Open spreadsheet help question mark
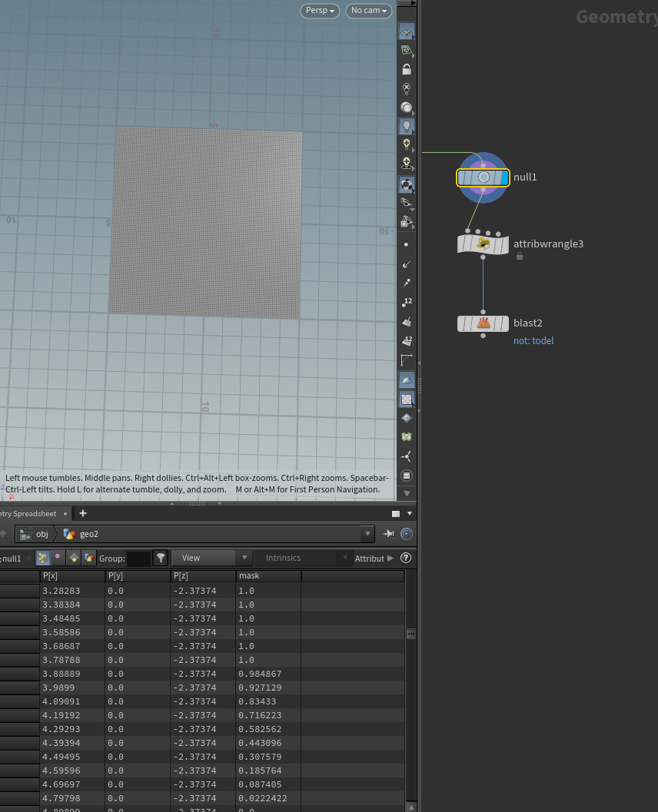Viewport: 658px width, 812px height. (x=406, y=558)
